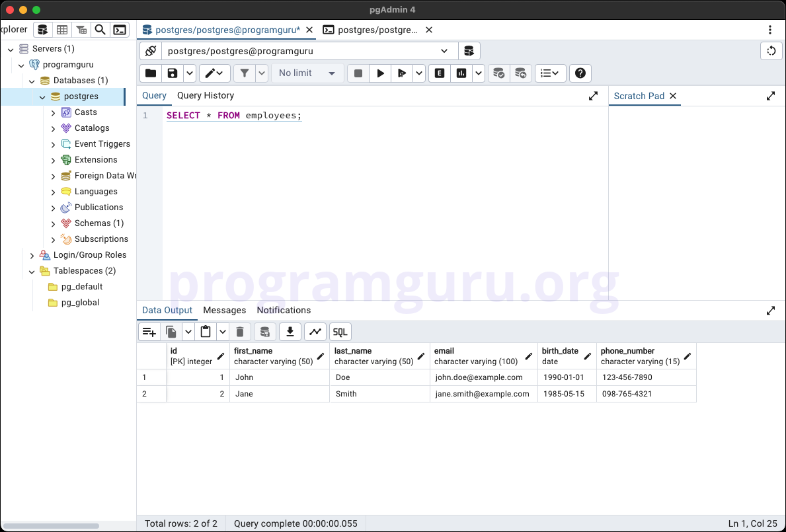Screen dimensions: 786x532
Task: Close the Scratch Pad panel
Action: 673,96
